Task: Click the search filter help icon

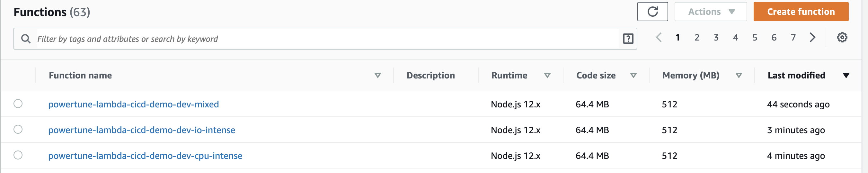Action: pos(628,39)
